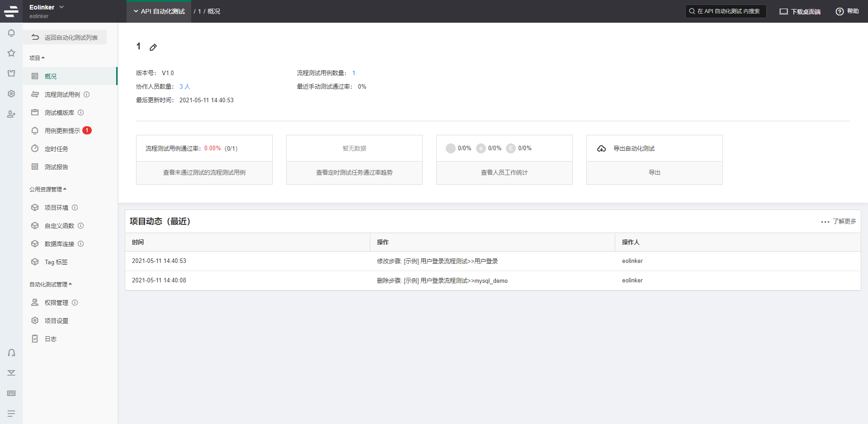Click info icon beside 自定义函数

tap(81, 226)
